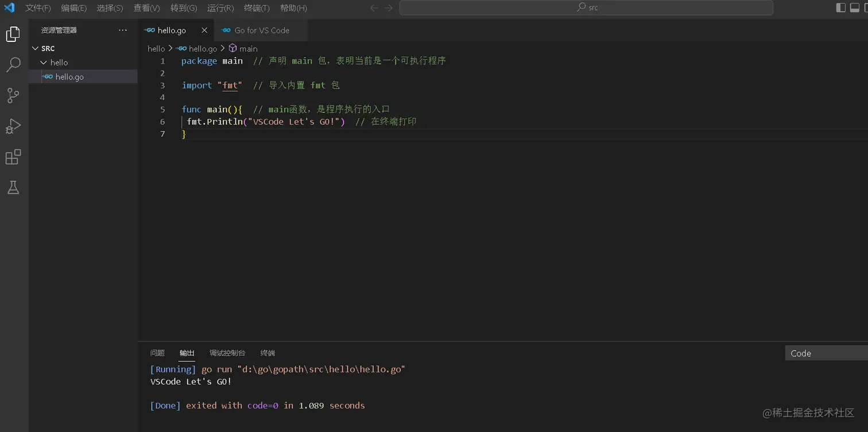Click the 'VSCode Let's GO!' output line
The width and height of the screenshot is (868, 432).
click(x=191, y=382)
